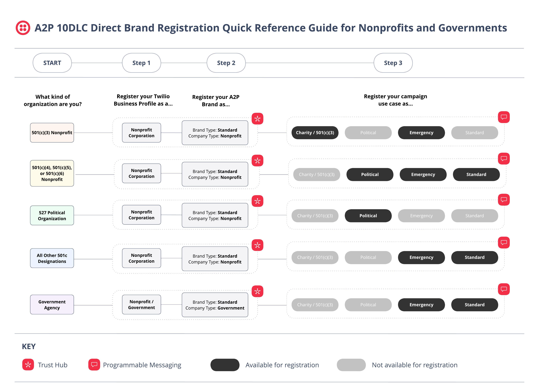
Task: Click the Nonprofit / Government profile box
Action: (x=141, y=305)
